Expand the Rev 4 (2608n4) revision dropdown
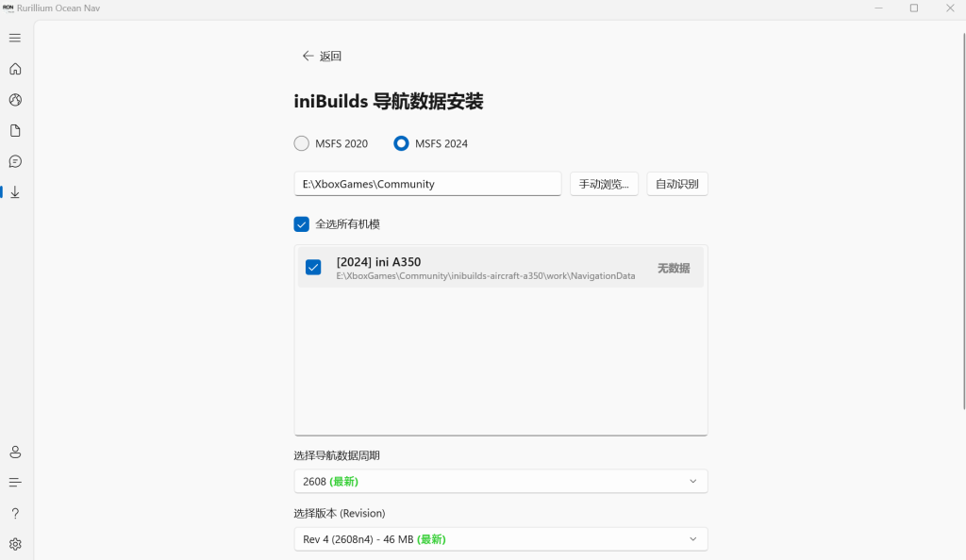966x560 pixels. (500, 539)
